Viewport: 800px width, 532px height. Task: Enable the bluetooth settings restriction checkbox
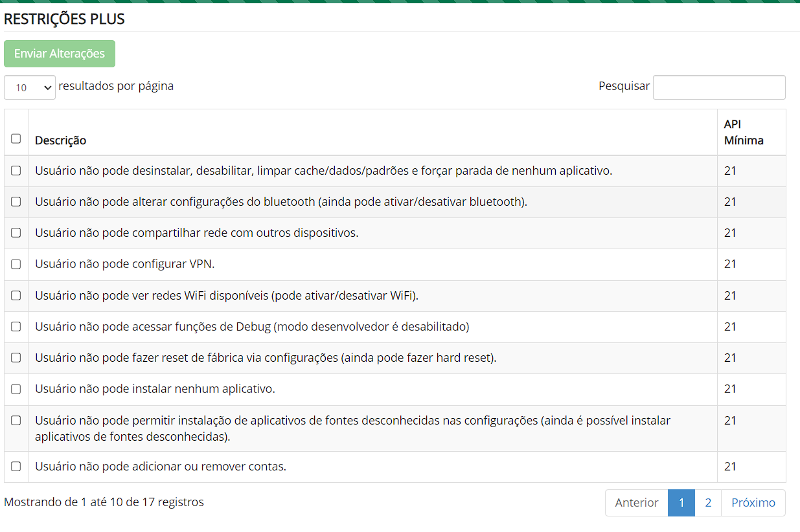16,202
